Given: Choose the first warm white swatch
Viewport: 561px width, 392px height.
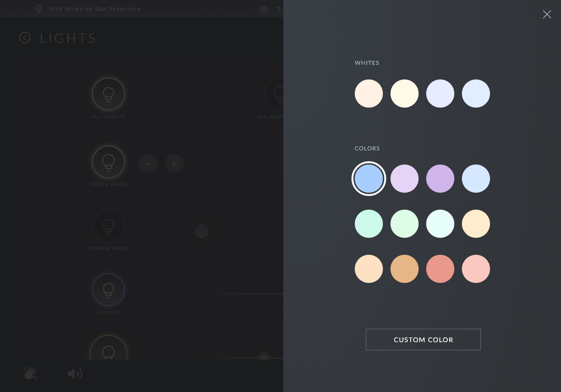Looking at the screenshot, I should pos(369,94).
